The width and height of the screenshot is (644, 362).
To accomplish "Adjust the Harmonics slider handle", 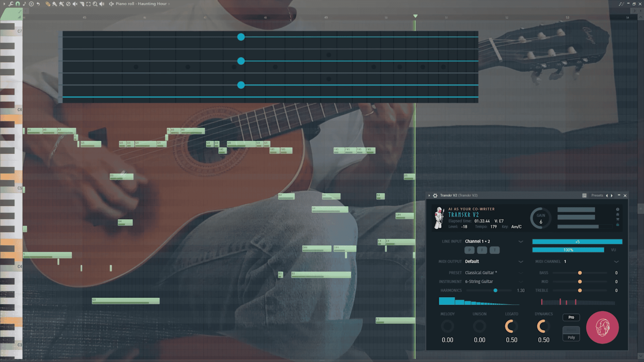I will pos(495,291).
